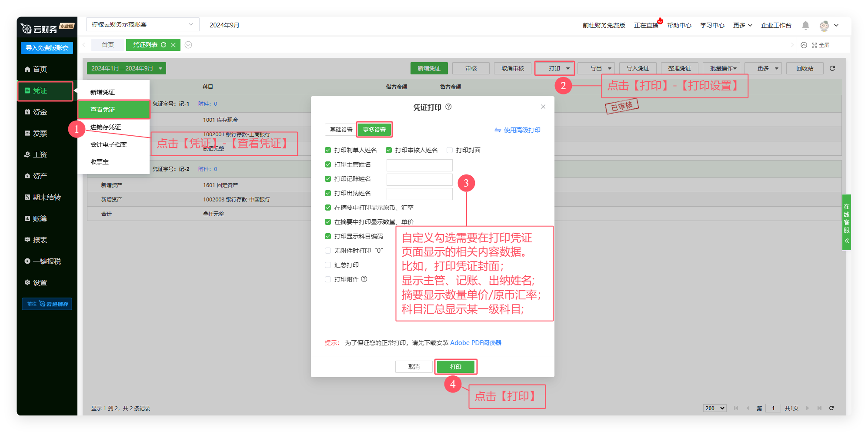
Task: Open the 柠檬云财务示范账套 account selector
Action: (142, 25)
